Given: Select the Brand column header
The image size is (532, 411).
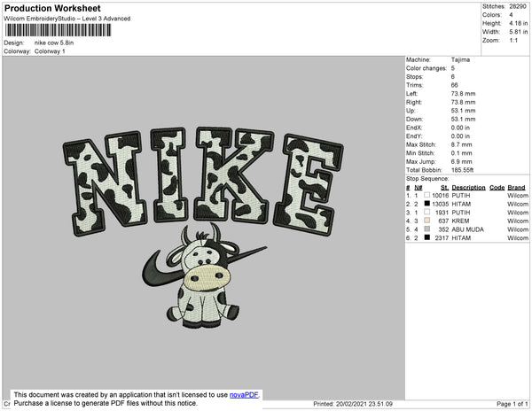Looking at the screenshot, I should tap(516, 188).
